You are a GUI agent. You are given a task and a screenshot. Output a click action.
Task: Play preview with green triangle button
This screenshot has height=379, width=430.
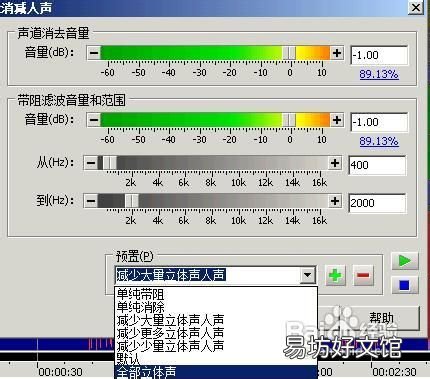click(405, 261)
